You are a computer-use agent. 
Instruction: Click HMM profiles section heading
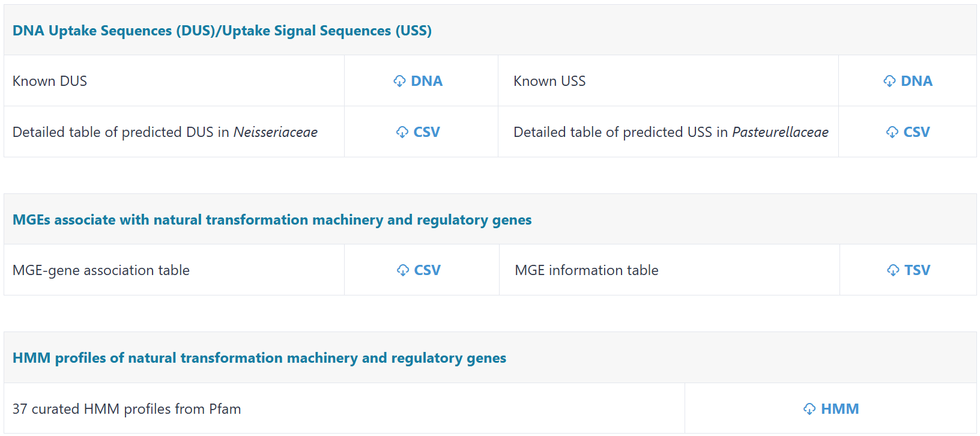259,358
